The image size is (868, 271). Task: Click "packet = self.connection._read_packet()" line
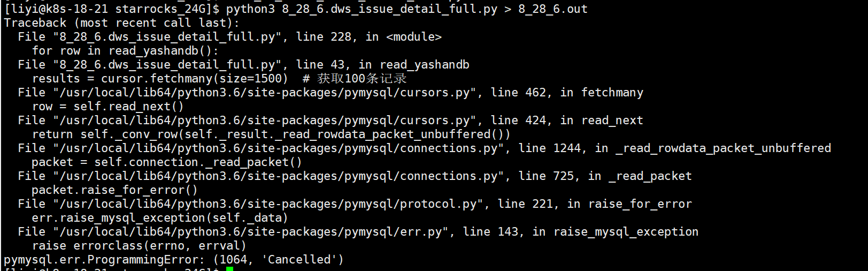click(167, 162)
